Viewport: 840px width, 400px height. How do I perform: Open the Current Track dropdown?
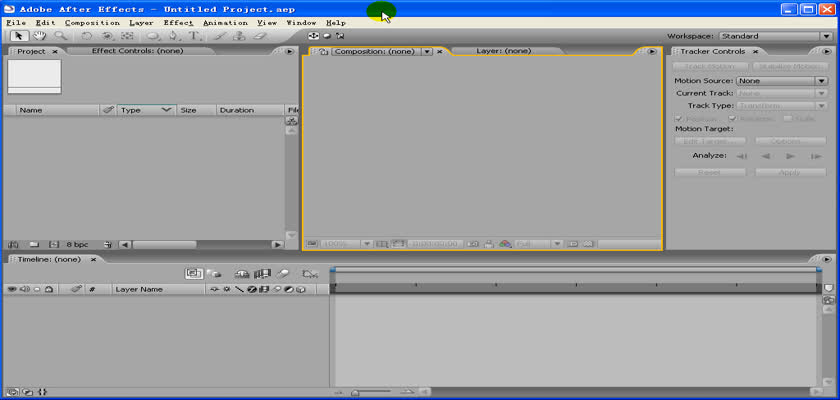[783, 93]
